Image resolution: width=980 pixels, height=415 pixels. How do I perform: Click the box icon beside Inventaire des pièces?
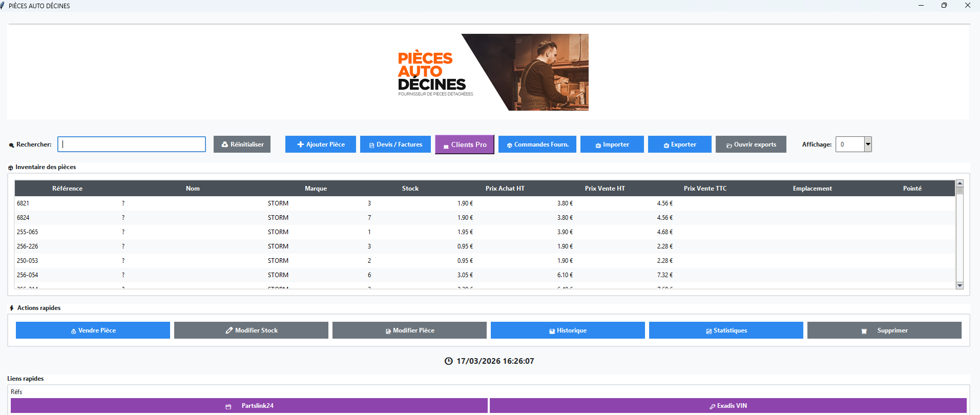coord(11,168)
